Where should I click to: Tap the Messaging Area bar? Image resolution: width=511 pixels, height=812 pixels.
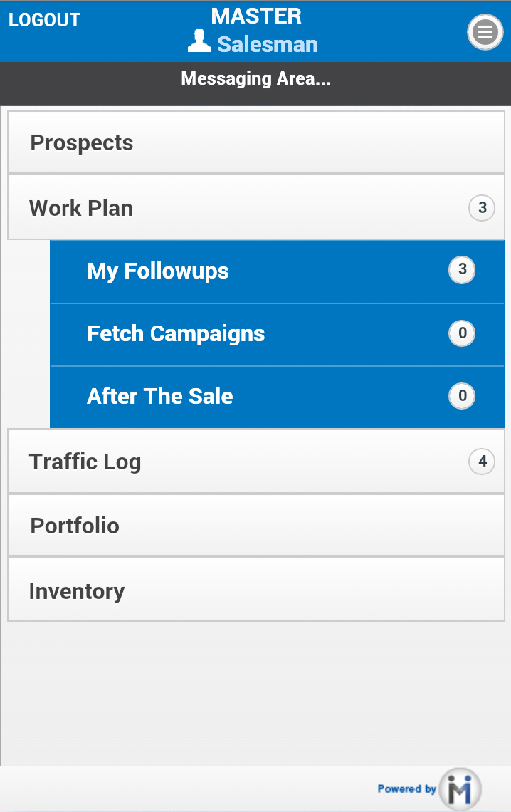click(x=255, y=78)
